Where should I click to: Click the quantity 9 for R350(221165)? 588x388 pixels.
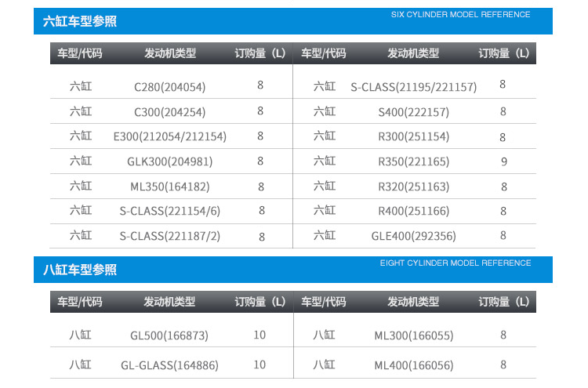[504, 161]
